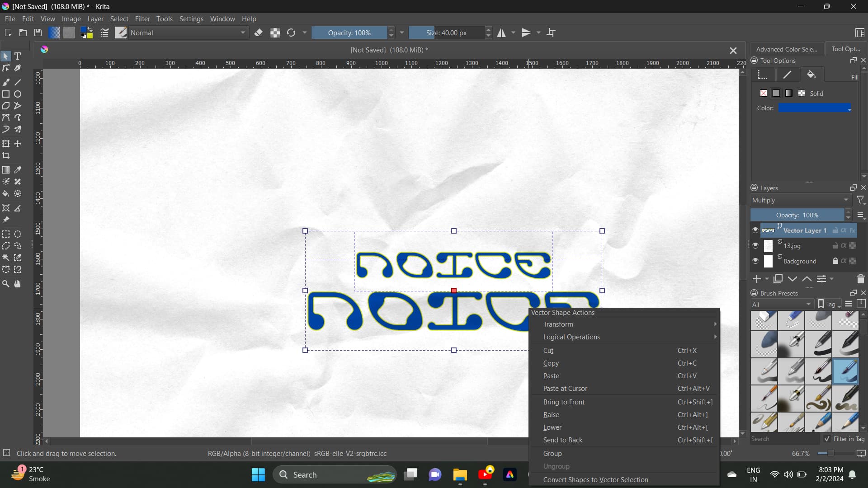868x488 pixels.
Task: Click the blue fill Color swatch
Action: point(814,108)
